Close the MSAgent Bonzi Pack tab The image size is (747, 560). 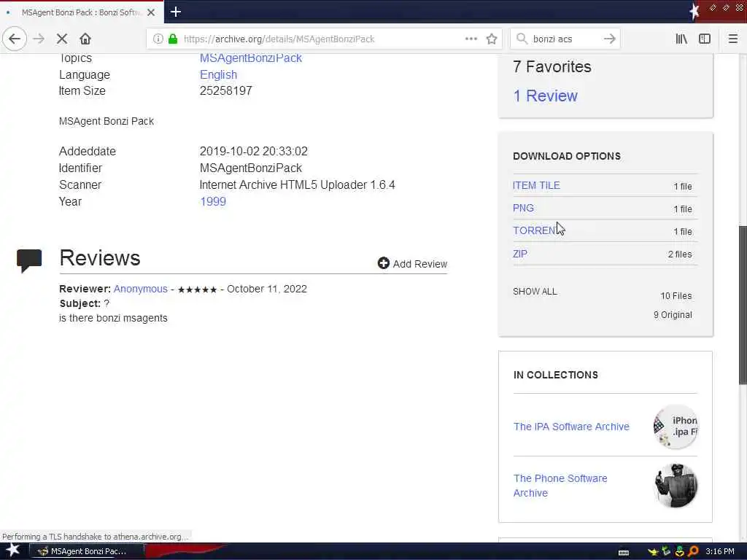151,12
